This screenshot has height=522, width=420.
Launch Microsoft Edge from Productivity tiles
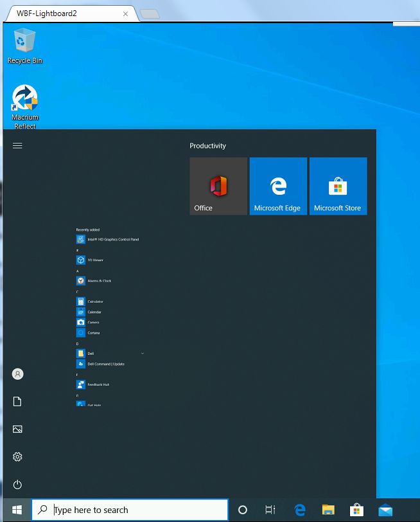[x=277, y=186]
